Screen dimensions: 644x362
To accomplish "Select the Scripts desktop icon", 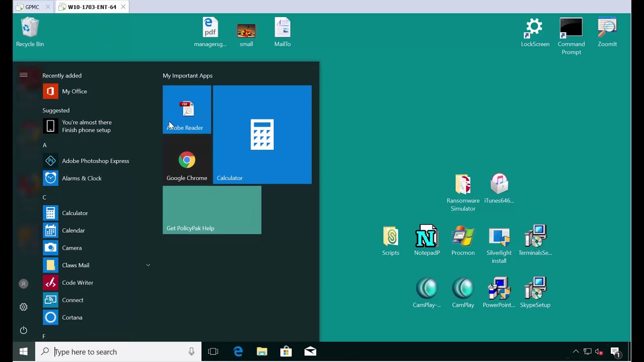I will (x=390, y=241).
